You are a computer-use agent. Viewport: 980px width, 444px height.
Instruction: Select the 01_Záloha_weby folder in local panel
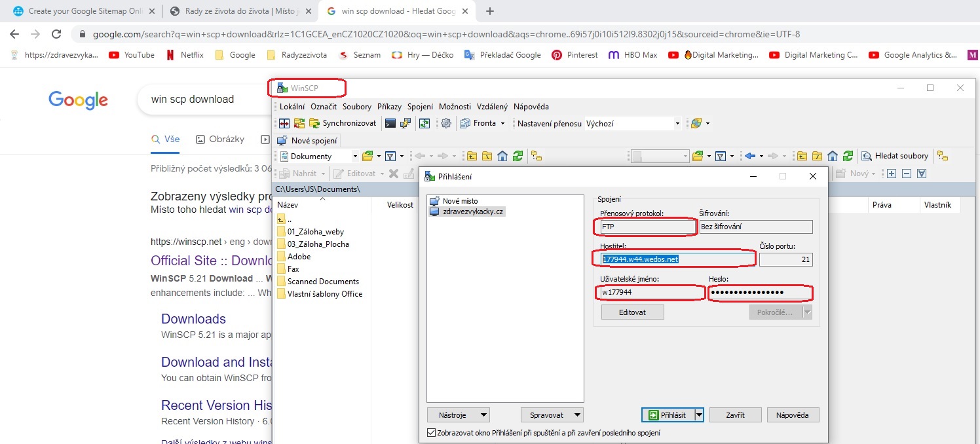click(x=311, y=231)
